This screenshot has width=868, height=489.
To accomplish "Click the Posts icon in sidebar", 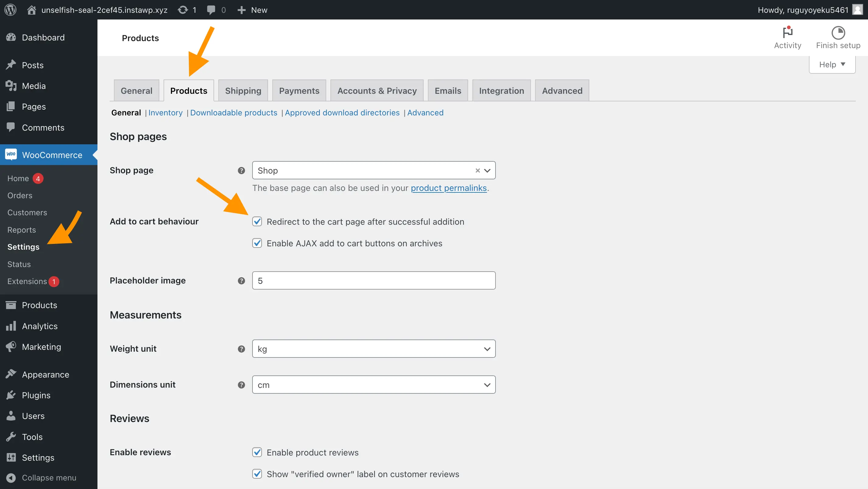I will 11,65.
